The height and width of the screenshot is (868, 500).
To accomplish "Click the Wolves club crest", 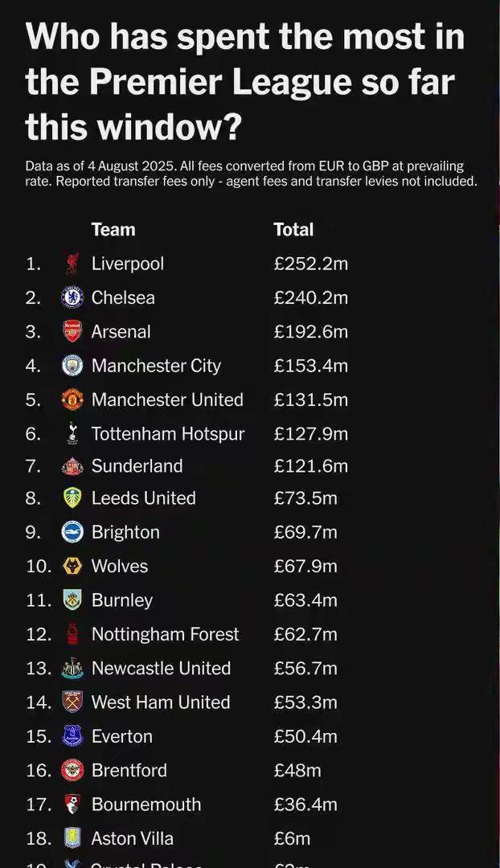I will (x=72, y=567).
